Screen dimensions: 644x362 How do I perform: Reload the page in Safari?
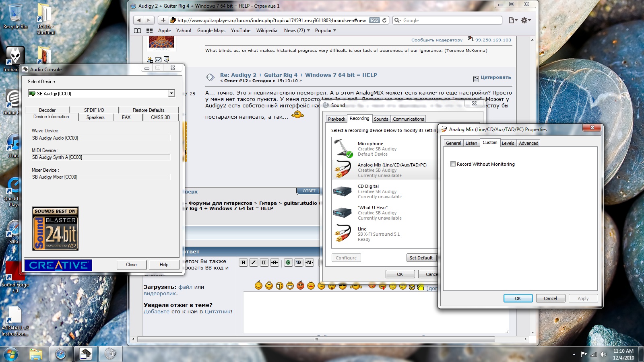[384, 20]
